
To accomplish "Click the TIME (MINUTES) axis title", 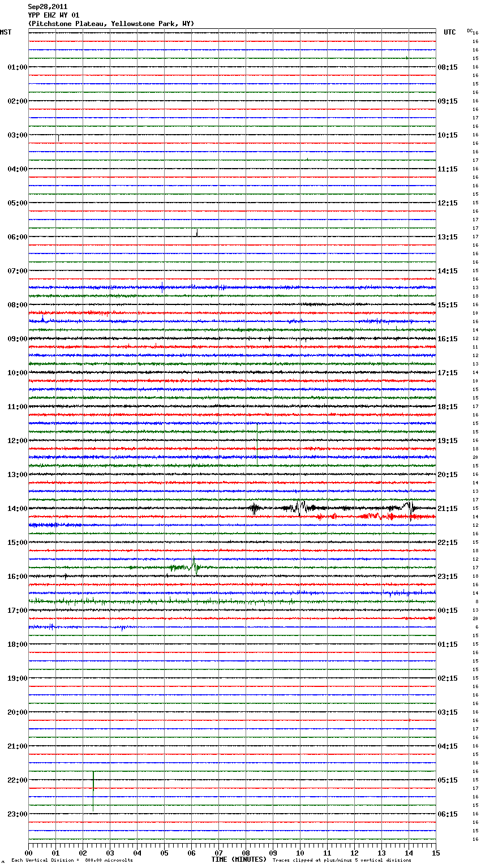I will [x=239, y=860].
